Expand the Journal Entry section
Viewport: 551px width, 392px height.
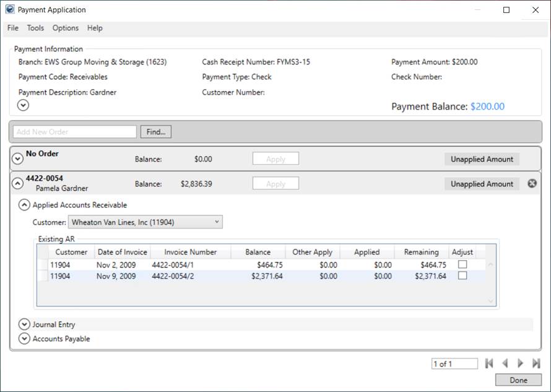(x=24, y=324)
